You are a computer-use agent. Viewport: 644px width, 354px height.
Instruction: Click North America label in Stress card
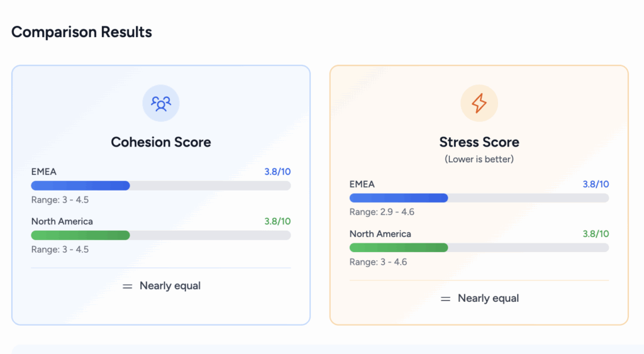coord(380,234)
